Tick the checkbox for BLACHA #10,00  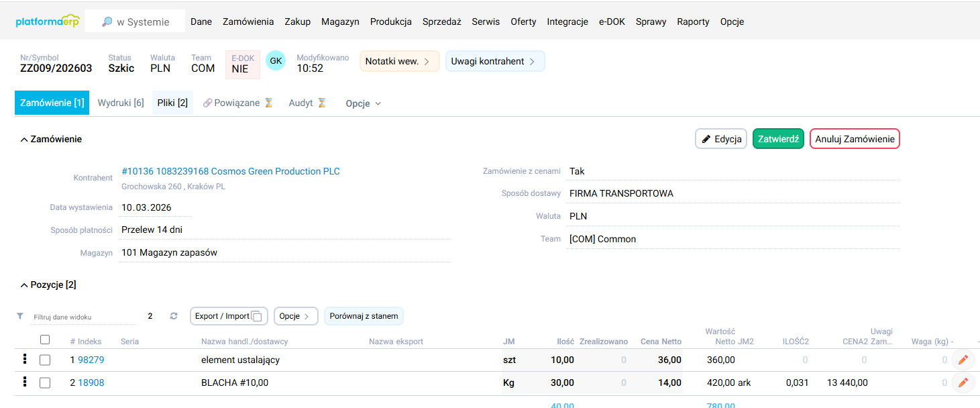[45, 383]
